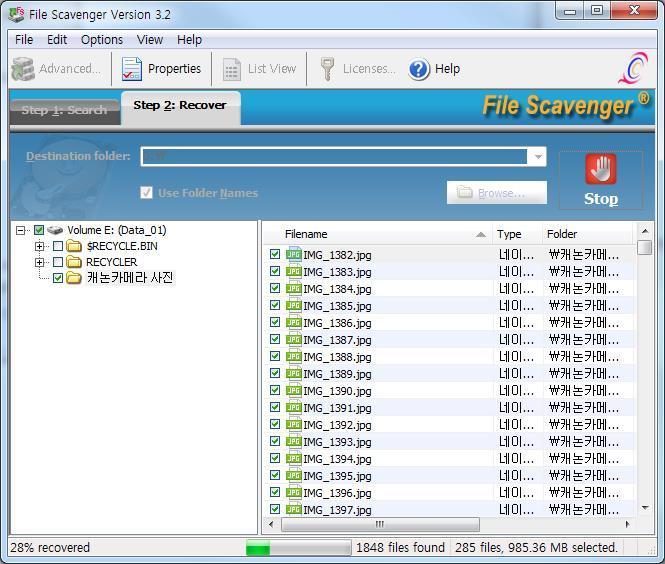Screen dimensions: 665x564
Task: Collapse the Volume E: tree node
Action: (20, 230)
